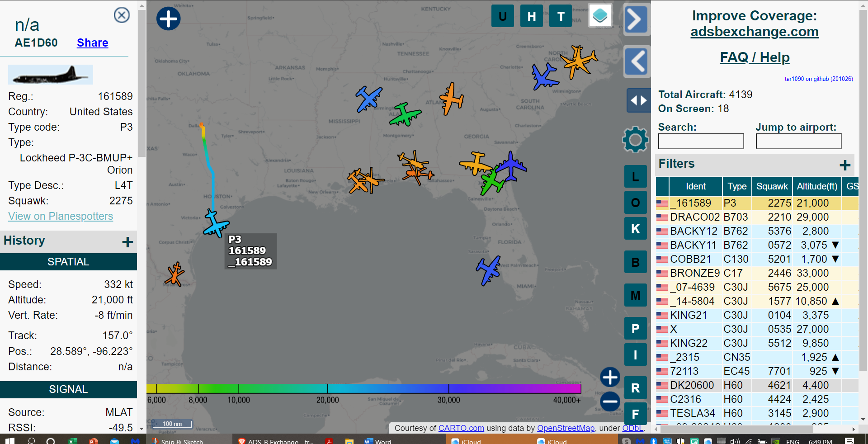This screenshot has height=444, width=868.
Task: Sort table by Altitude(ft) column
Action: pyautogui.click(x=817, y=186)
